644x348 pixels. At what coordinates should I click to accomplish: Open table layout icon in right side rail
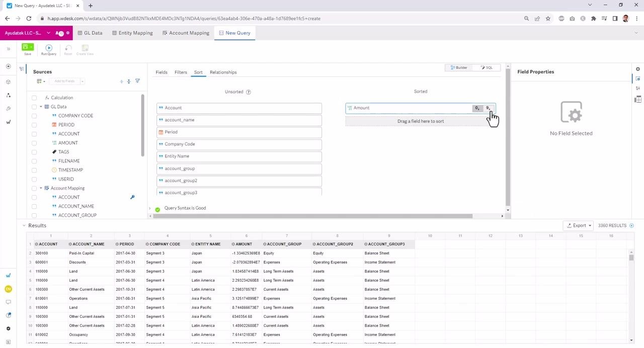coord(638,100)
